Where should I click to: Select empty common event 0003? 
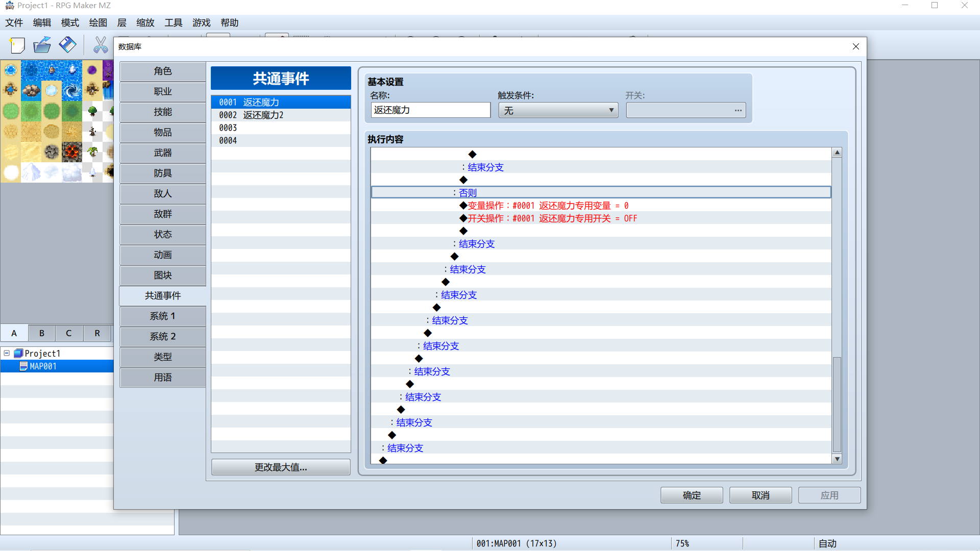click(x=281, y=128)
